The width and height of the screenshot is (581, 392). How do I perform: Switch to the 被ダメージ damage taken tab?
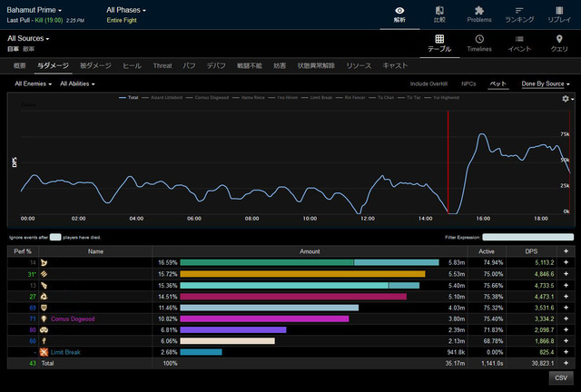click(95, 65)
